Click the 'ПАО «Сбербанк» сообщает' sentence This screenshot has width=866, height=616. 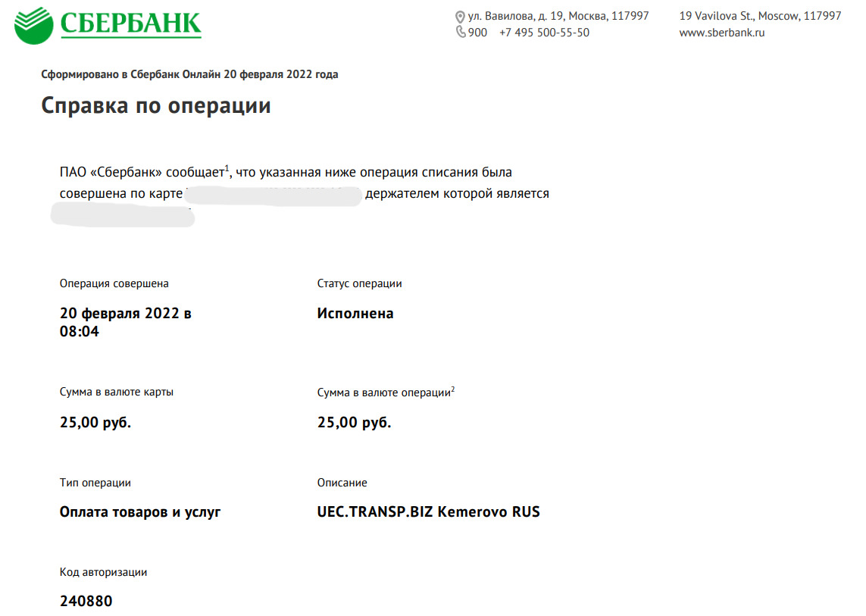click(x=286, y=172)
